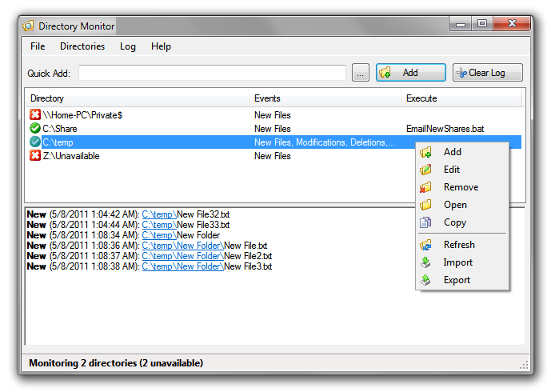The width and height of the screenshot is (551, 392).
Task: Click the folder-plus icon beside context menu Add
Action: (425, 152)
